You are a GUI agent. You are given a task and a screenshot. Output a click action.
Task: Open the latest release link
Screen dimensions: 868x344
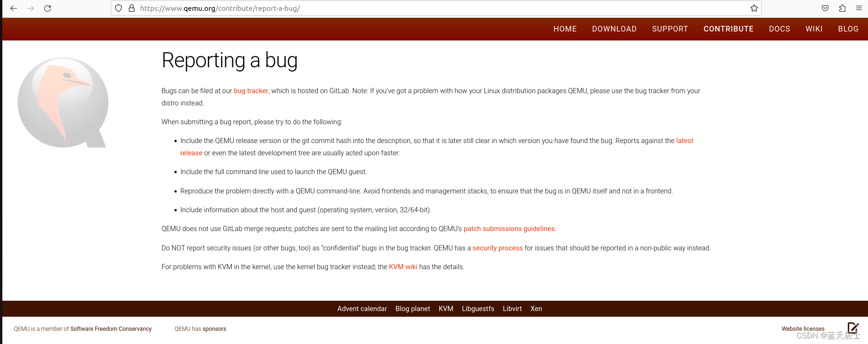[685, 141]
